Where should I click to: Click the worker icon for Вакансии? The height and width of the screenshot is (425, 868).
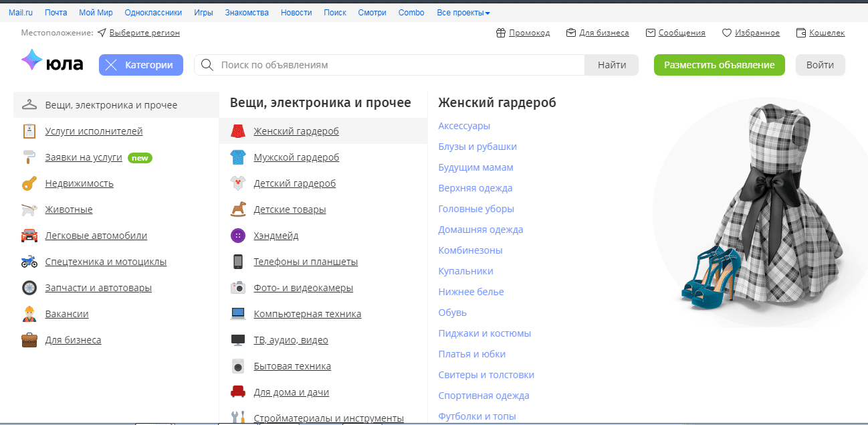coord(29,314)
